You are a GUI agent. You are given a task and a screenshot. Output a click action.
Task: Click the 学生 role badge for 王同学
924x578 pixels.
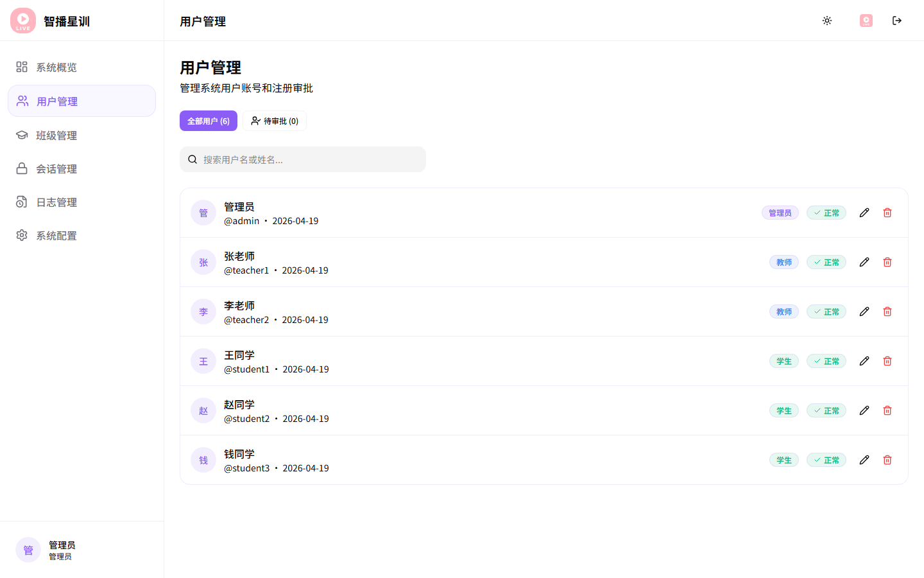(x=784, y=361)
